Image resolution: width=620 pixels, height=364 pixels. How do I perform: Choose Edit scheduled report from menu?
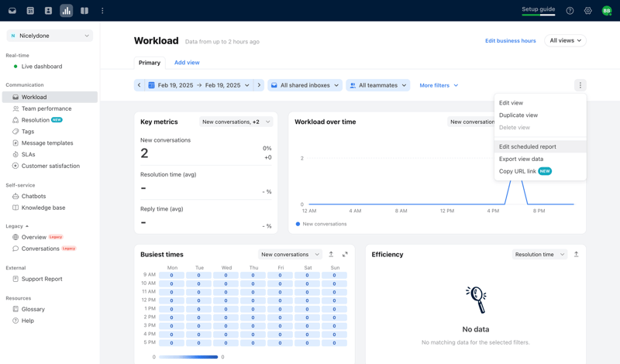pyautogui.click(x=540, y=146)
